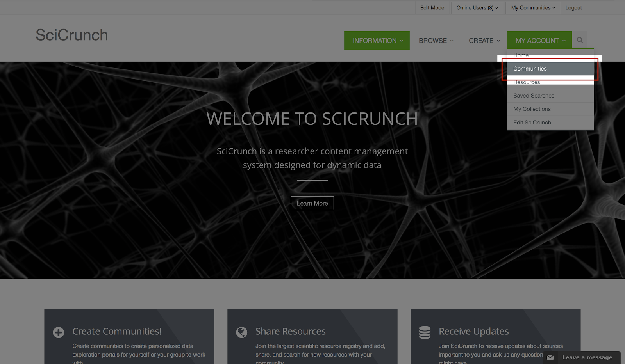625x364 pixels.
Task: Click the Receive Updates heading
Action: click(x=474, y=331)
